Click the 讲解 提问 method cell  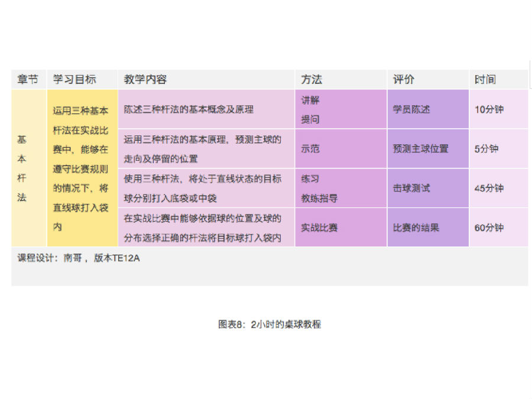click(x=341, y=109)
